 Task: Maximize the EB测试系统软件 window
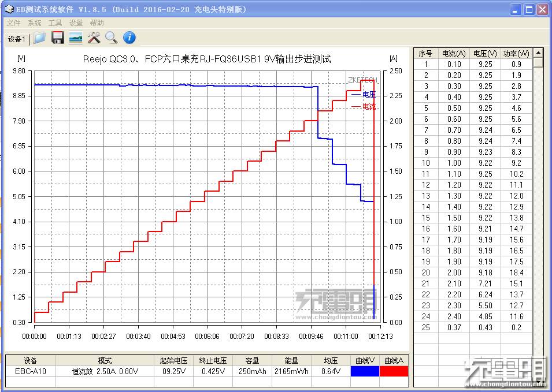529,9
